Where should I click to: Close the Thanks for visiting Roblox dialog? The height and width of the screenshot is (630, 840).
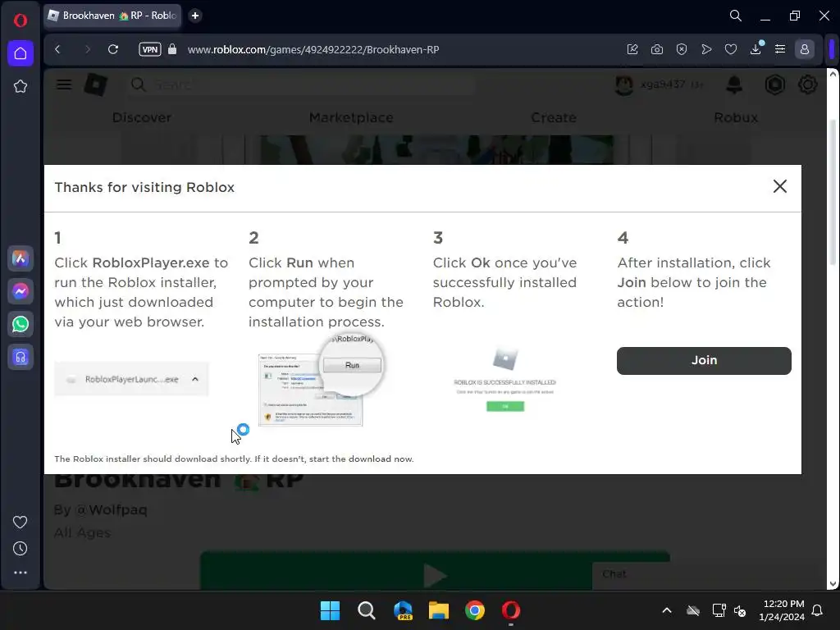pos(780,186)
